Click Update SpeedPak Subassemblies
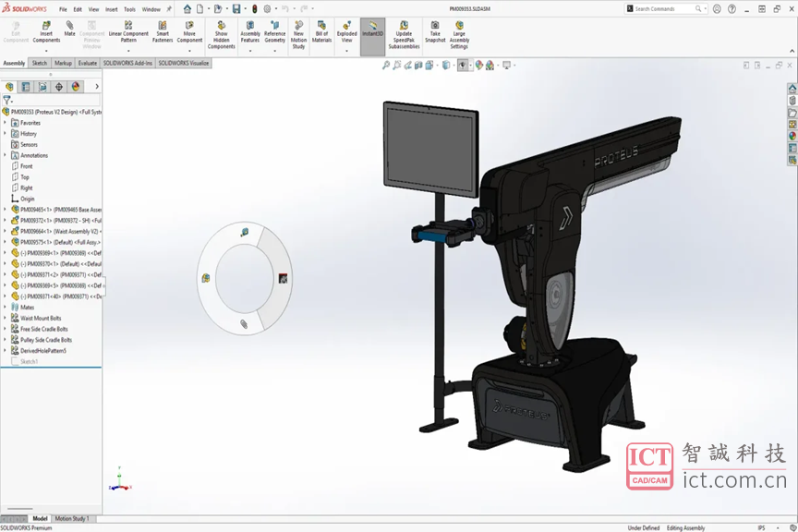The image size is (798, 532). coord(405,35)
